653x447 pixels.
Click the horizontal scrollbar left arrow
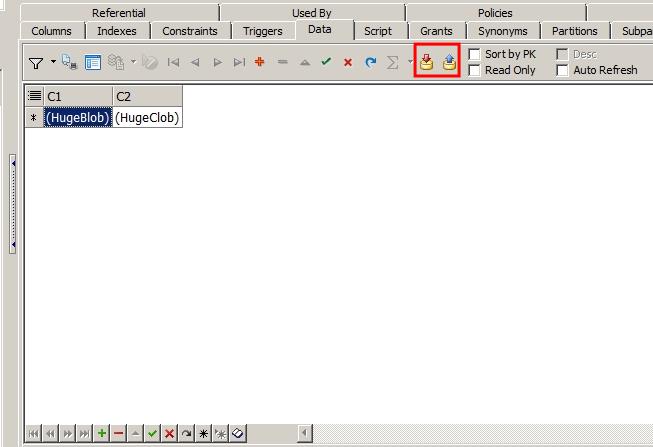[305, 433]
